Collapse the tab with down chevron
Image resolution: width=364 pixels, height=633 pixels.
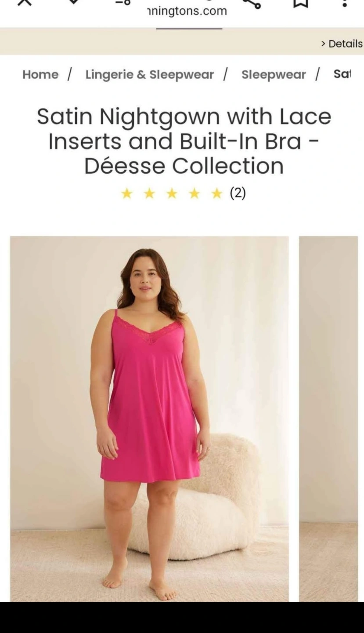point(74,1)
